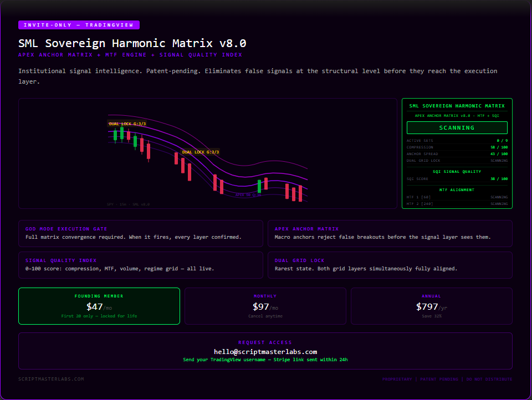
Task: Click the Rarest state grid layers description
Action: point(366,268)
